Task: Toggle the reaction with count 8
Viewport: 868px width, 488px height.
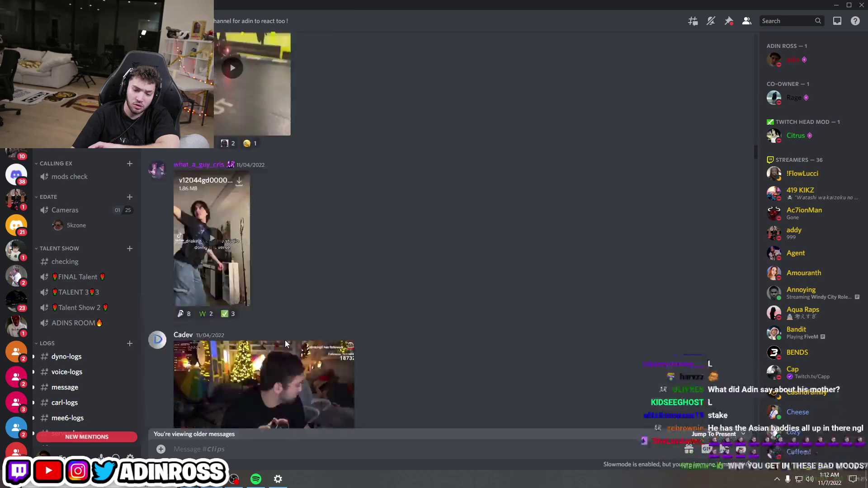Action: click(x=184, y=314)
